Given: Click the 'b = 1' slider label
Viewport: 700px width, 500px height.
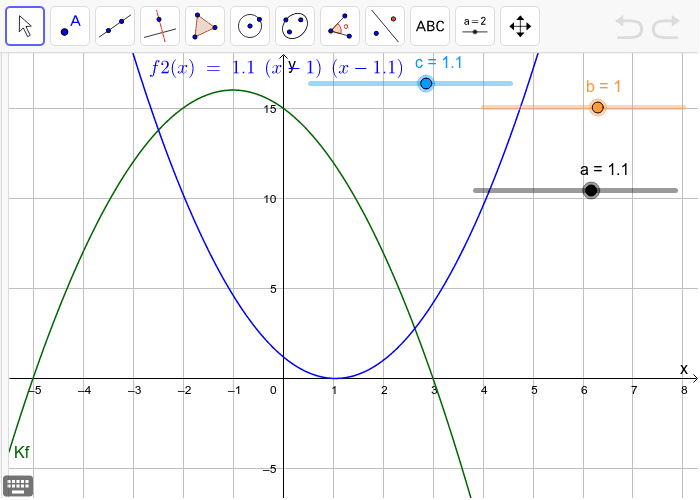Looking at the screenshot, I should 604,86.
